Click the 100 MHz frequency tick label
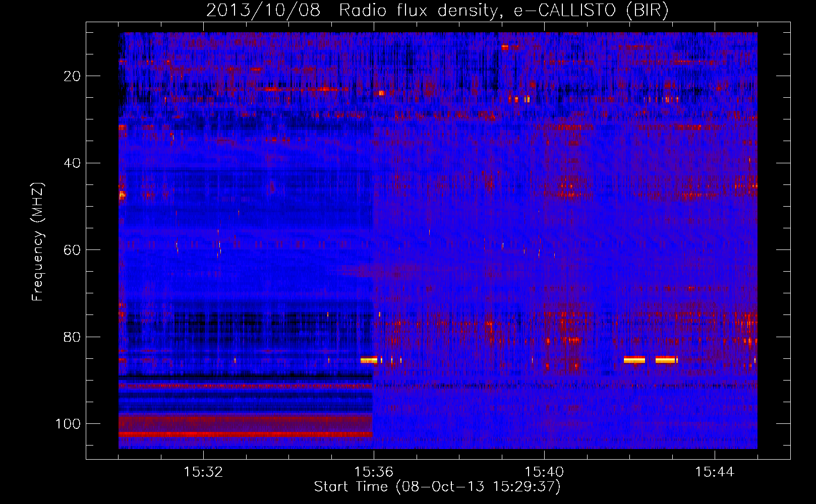816x504 pixels. click(68, 423)
